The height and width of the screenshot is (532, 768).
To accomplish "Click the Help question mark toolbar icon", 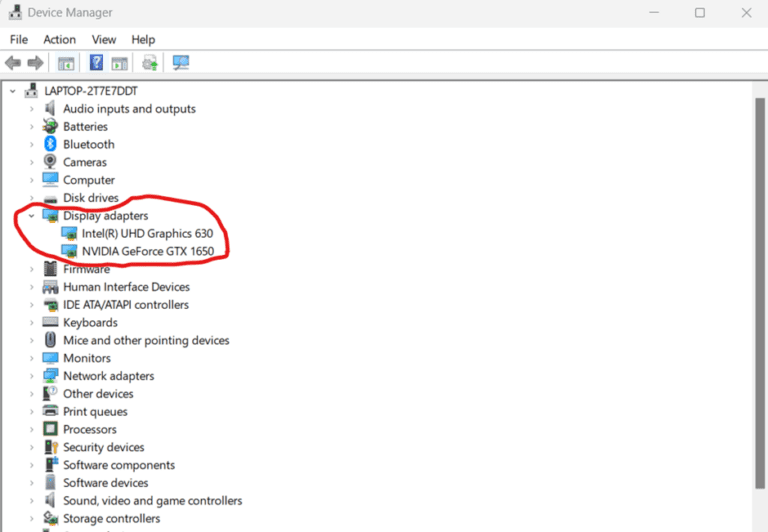I will (x=96, y=63).
